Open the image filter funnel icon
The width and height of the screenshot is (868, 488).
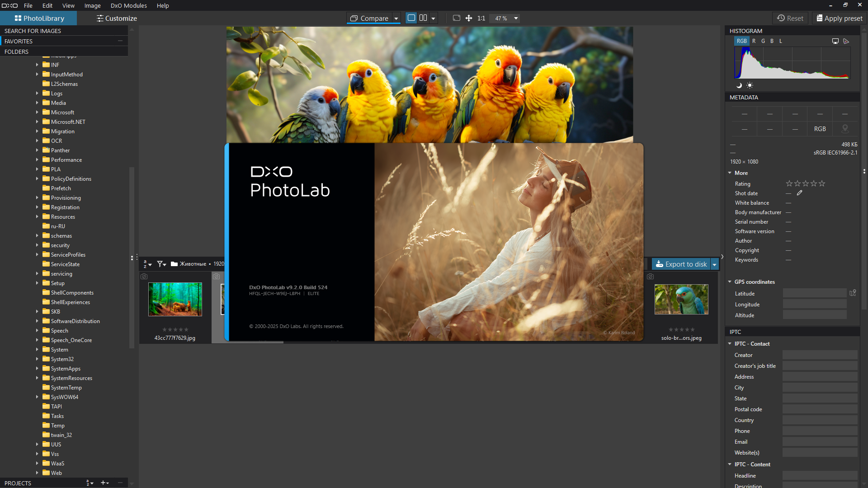[161, 264]
